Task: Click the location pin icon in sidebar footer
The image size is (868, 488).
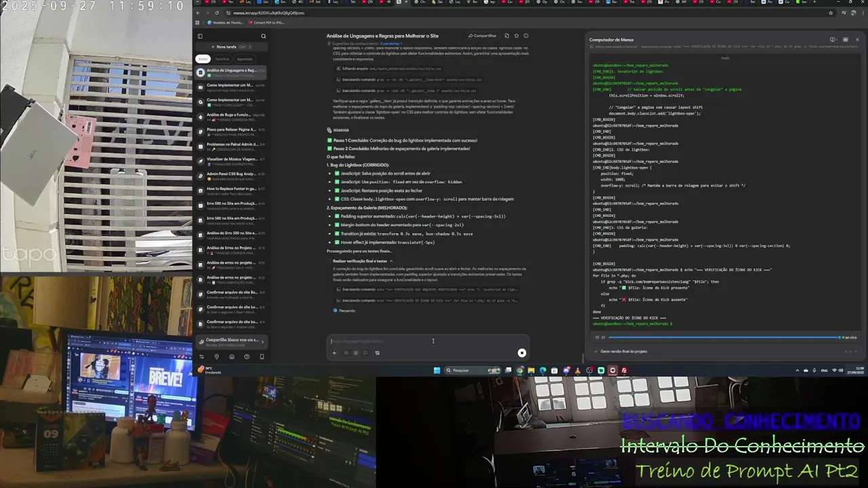Action: [x=216, y=357]
